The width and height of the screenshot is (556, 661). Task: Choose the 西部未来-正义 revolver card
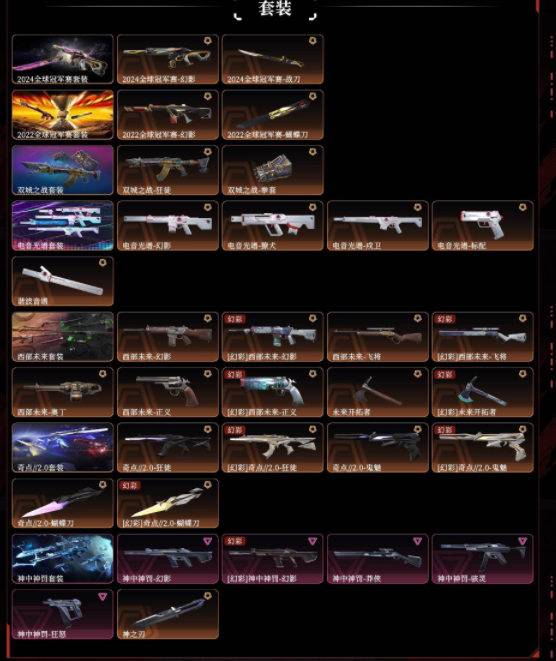pos(168,392)
